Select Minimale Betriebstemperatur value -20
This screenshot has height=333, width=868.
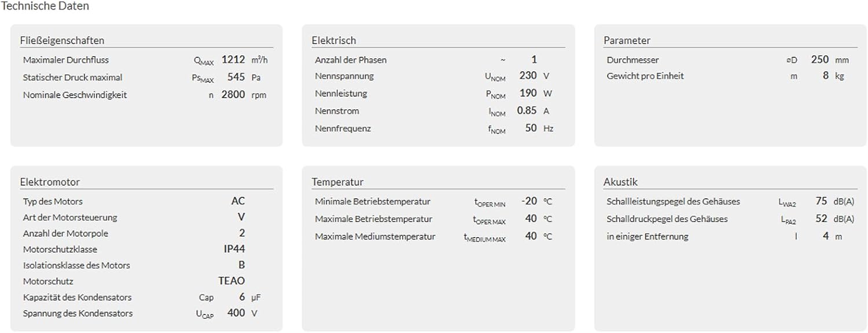pyautogui.click(x=529, y=201)
